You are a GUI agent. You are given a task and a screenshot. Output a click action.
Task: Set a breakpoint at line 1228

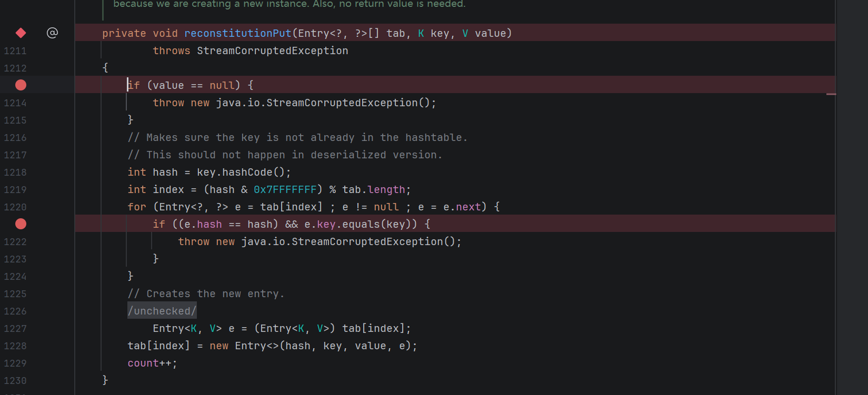(15, 346)
